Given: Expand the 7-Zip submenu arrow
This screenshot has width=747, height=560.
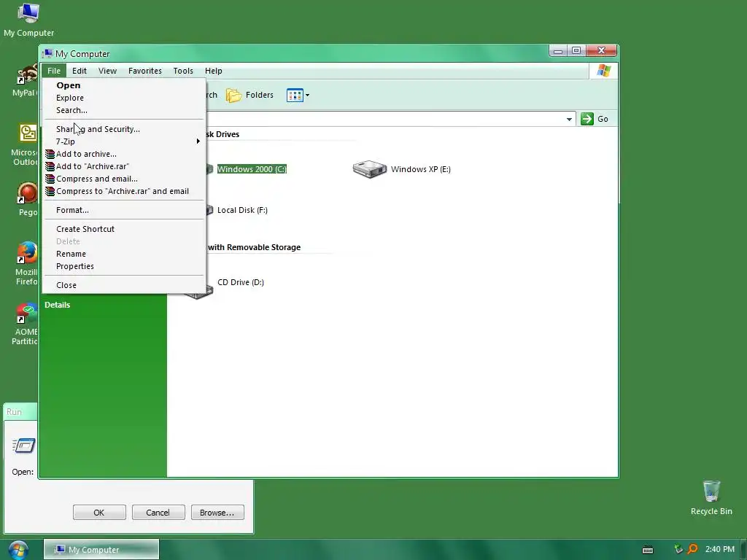Looking at the screenshot, I should click(198, 141).
